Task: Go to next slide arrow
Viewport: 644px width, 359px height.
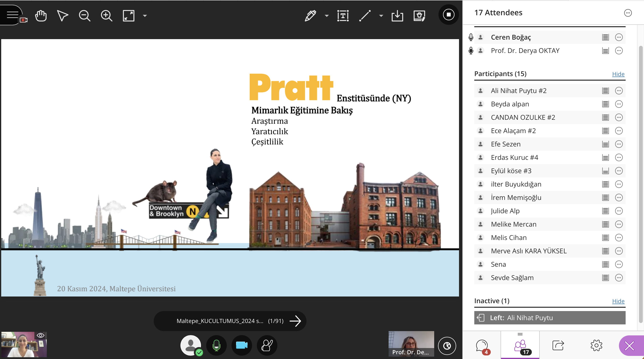Action: [x=295, y=321]
